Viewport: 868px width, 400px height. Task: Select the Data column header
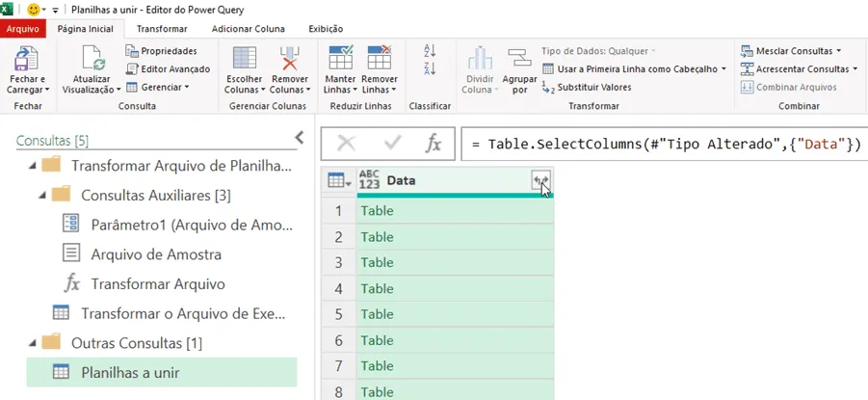456,180
